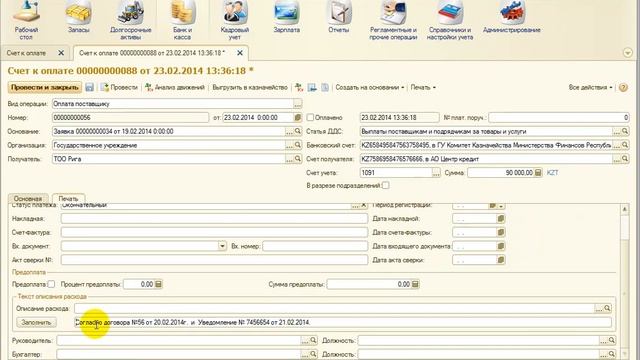Click Анализ движений button

(x=175, y=87)
